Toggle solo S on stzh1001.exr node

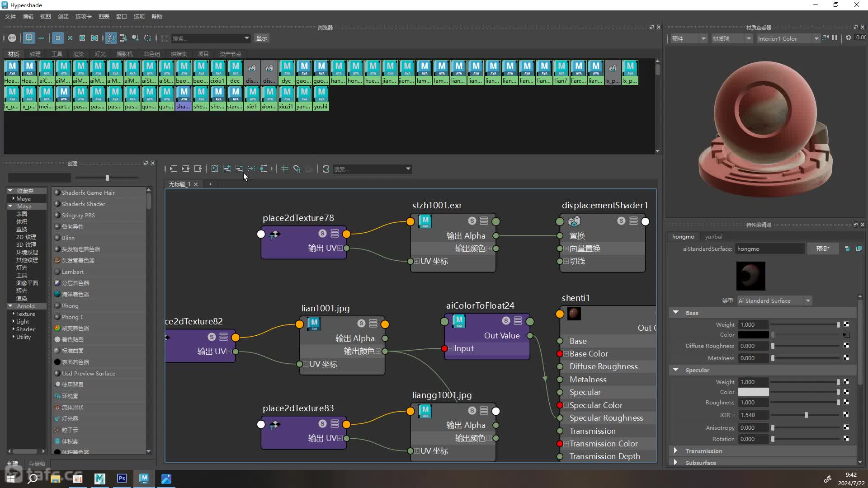(472, 221)
